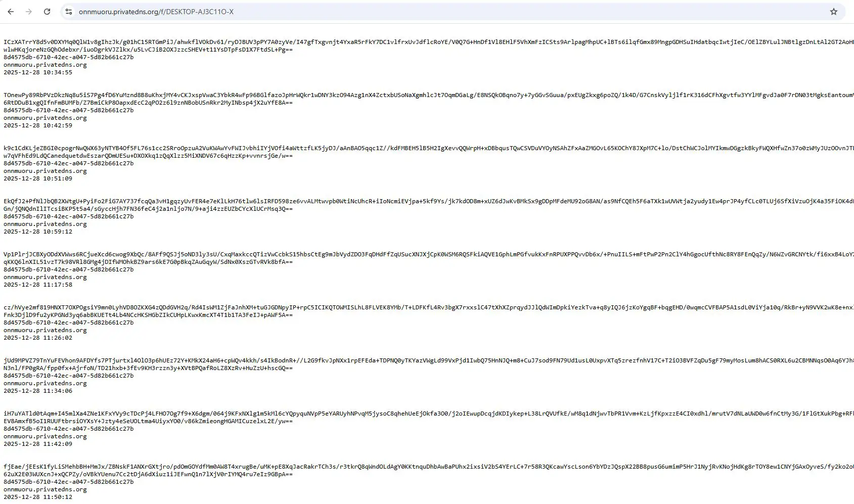Click the timestamp 2025-12-28 11:26:02
The image size is (854, 504).
pyautogui.click(x=38, y=338)
